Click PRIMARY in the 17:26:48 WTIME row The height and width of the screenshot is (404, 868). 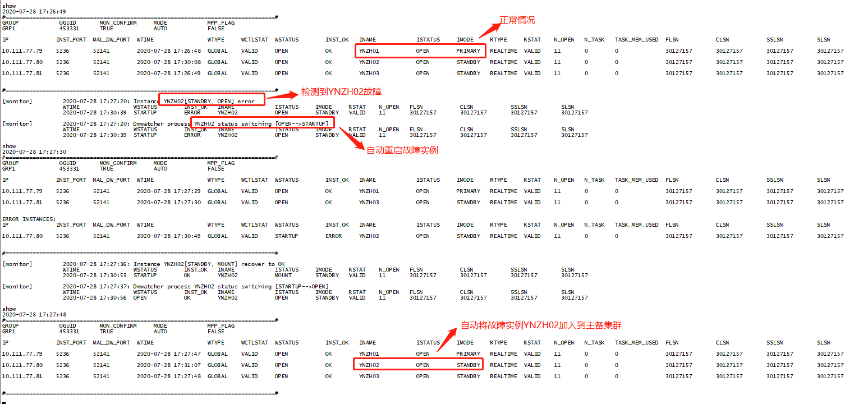[x=469, y=51]
